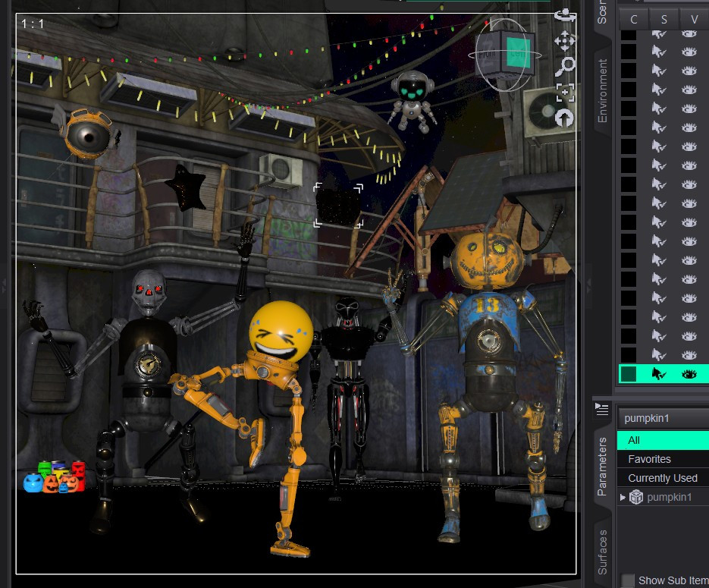The width and height of the screenshot is (709, 588).
Task: Toggle selectability arrow on the highlighted scene row
Action: pos(658,374)
